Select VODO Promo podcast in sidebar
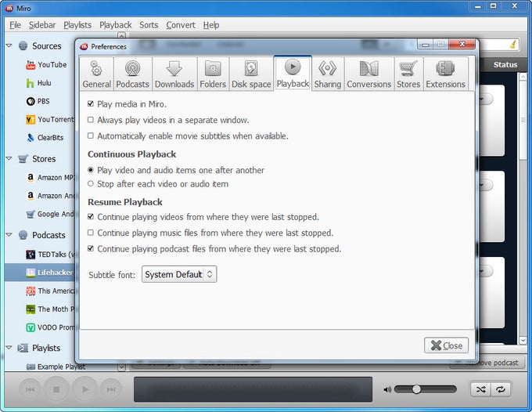This screenshot has height=412, width=532. click(x=50, y=327)
